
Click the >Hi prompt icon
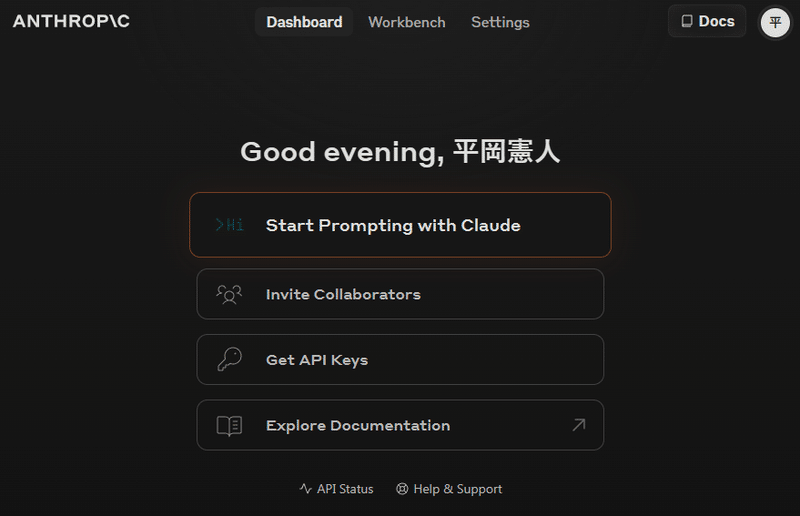(229, 225)
